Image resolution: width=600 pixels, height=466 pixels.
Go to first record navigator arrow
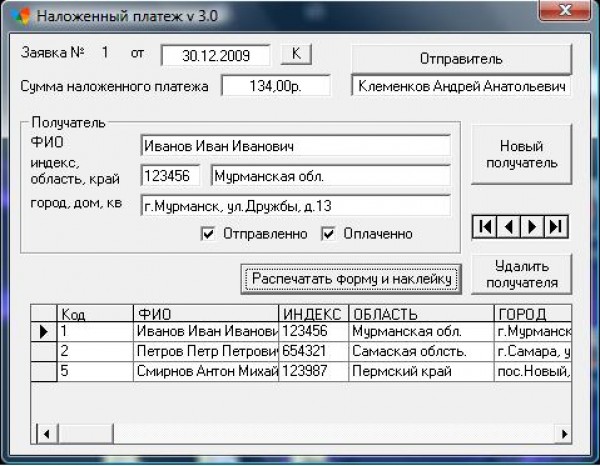tap(487, 227)
